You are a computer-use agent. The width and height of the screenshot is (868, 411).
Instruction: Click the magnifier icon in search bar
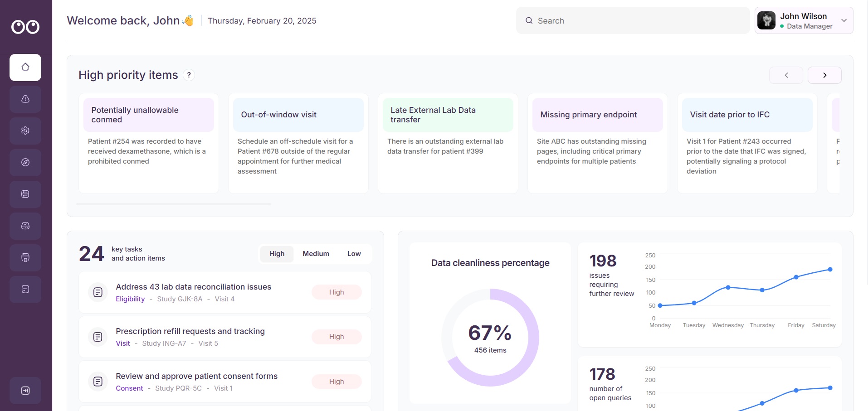pyautogui.click(x=529, y=21)
